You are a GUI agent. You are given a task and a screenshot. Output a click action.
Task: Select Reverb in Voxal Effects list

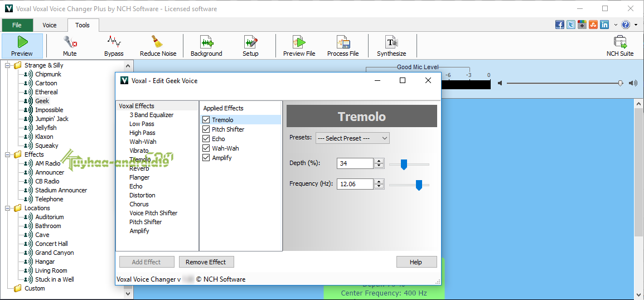click(139, 168)
